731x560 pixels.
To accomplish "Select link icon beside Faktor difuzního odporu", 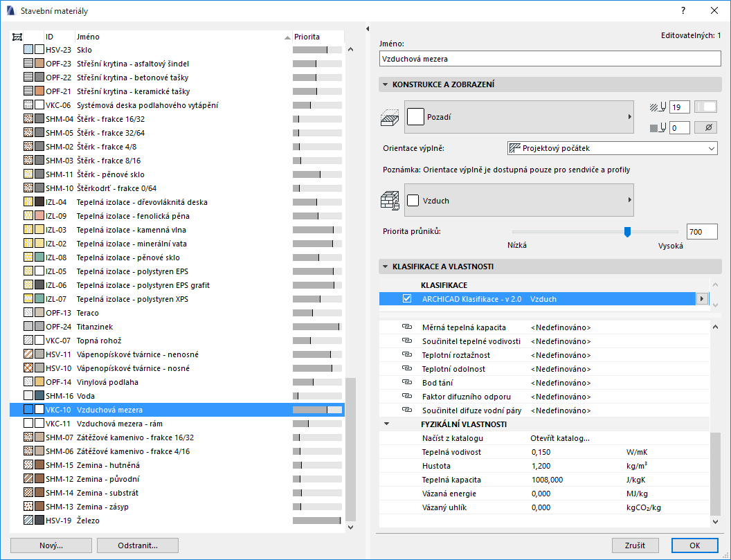I will coord(407,397).
